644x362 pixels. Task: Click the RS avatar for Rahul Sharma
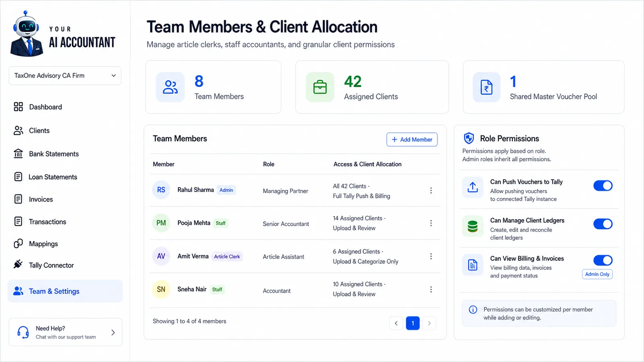(x=161, y=190)
